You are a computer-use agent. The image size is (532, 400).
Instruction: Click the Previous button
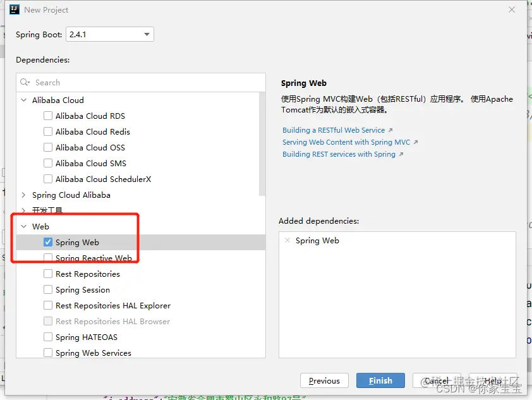(324, 380)
